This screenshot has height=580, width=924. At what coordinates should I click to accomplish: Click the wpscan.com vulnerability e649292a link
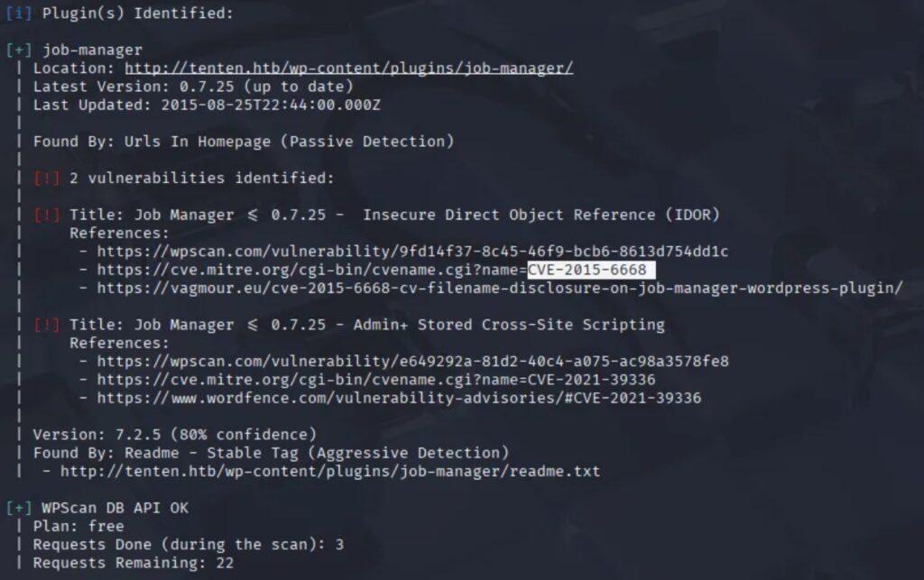(x=412, y=361)
